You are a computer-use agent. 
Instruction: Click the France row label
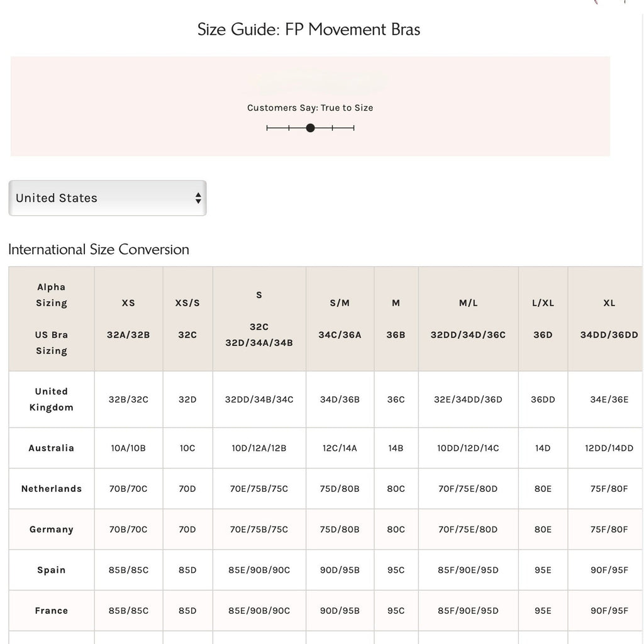[52, 611]
